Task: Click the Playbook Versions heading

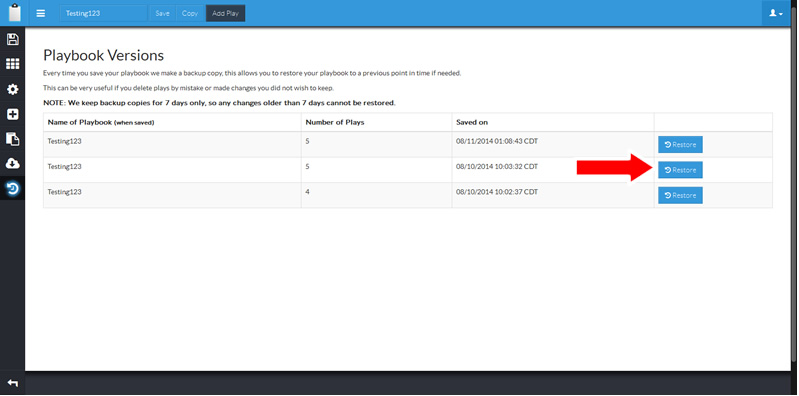Action: (x=103, y=56)
